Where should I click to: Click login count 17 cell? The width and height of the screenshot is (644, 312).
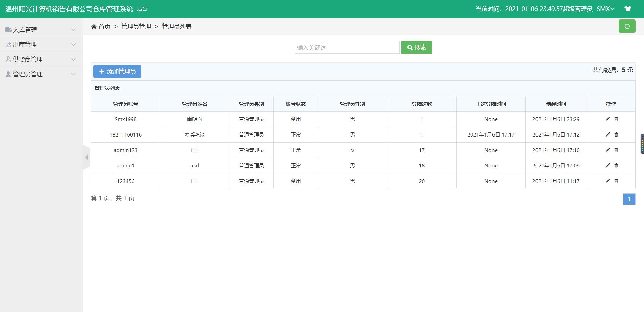tap(422, 150)
